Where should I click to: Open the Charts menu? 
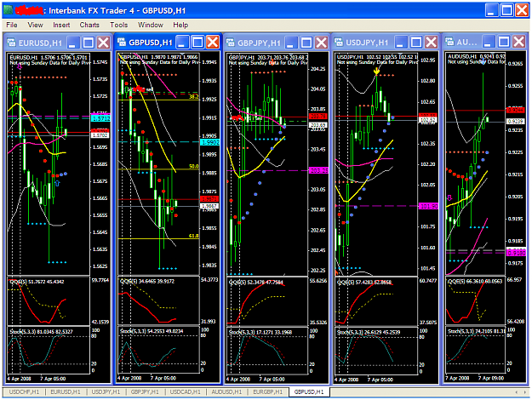[x=89, y=25]
